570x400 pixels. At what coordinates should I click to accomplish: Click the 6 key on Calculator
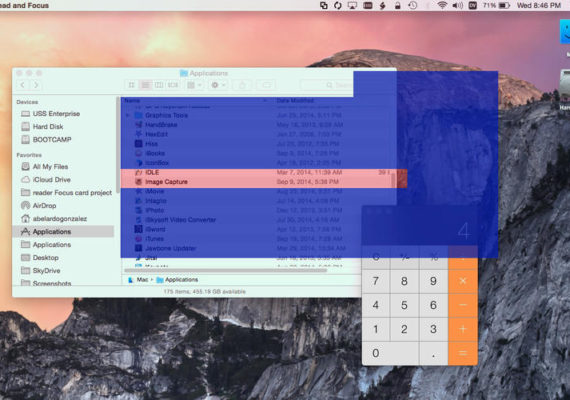pos(433,305)
